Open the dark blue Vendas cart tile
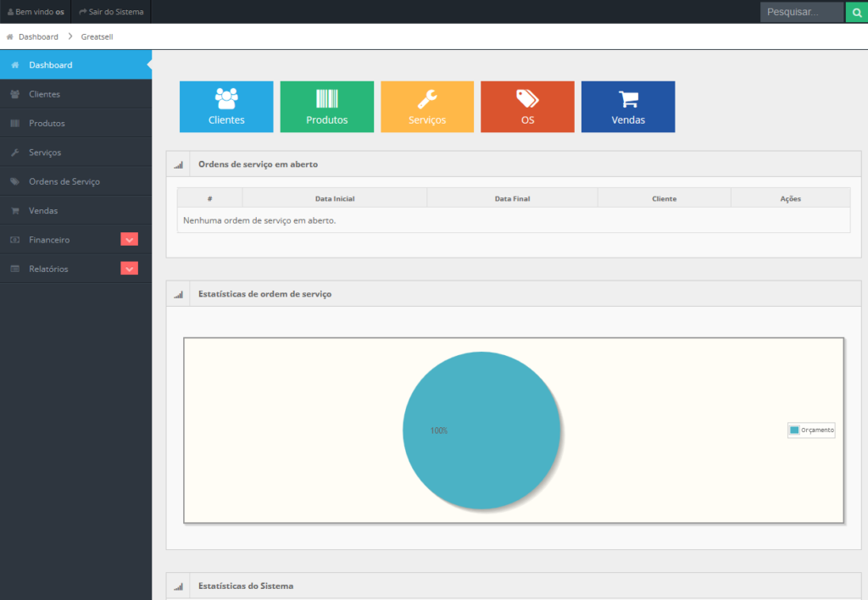This screenshot has height=600, width=868. click(x=628, y=107)
